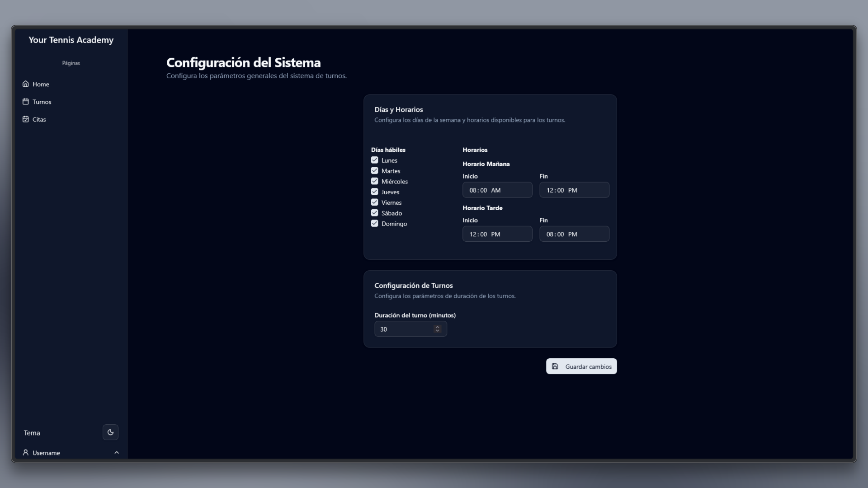The height and width of the screenshot is (488, 868).
Task: Select the Horario Tarde fin time field
Action: 574,234
